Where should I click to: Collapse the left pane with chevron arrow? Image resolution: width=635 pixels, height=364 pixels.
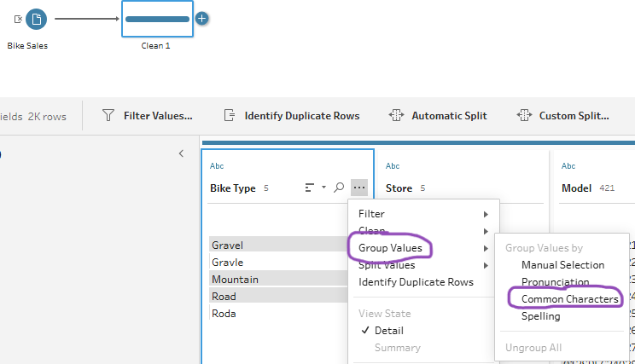click(181, 153)
